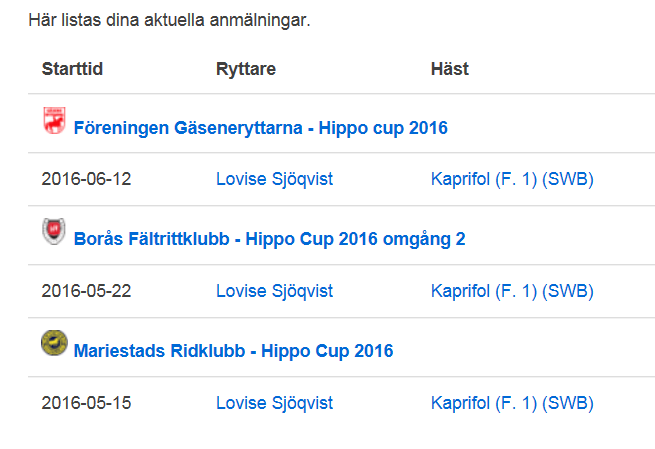This screenshot has width=655, height=449.
Task: Open rider Lovise Sjöqvist in 2016-05-15 row
Action: point(274,403)
